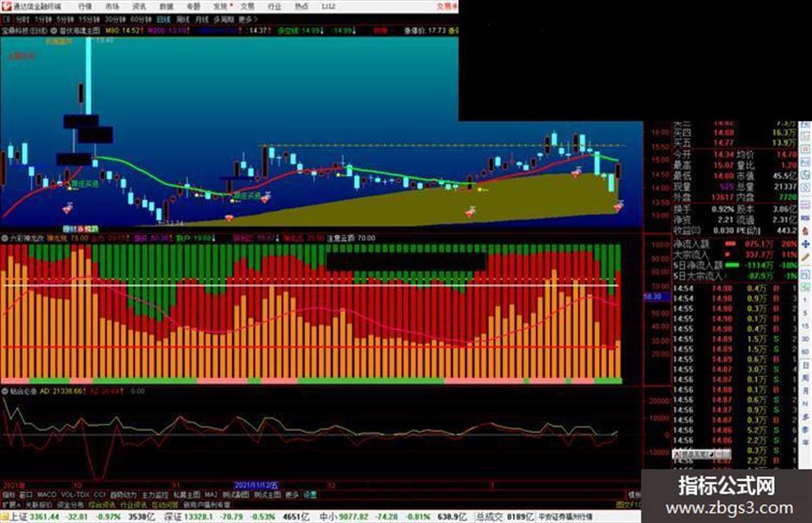Select 年 period button in right sidebar
This screenshot has height=523, width=812.
(x=805, y=443)
